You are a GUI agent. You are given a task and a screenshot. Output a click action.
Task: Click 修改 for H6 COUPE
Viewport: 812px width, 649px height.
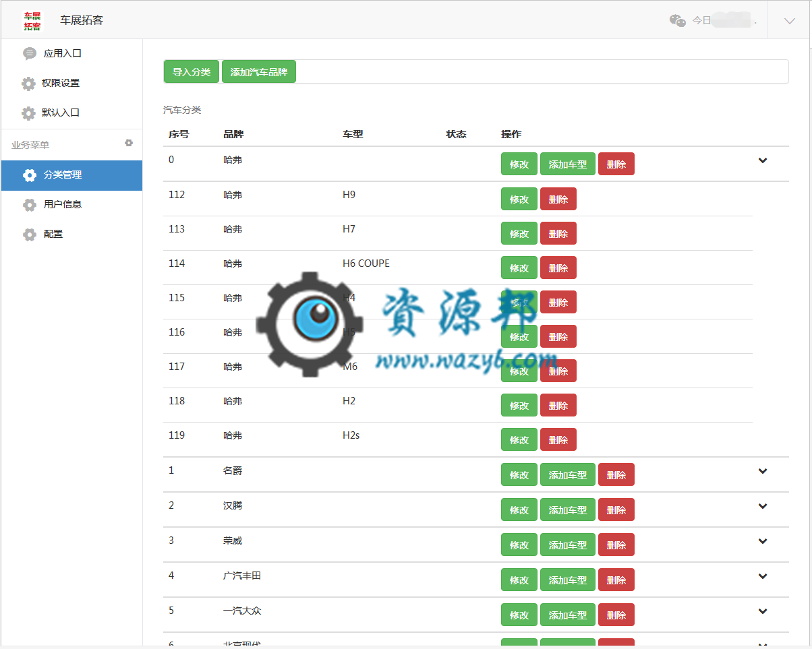coord(519,268)
